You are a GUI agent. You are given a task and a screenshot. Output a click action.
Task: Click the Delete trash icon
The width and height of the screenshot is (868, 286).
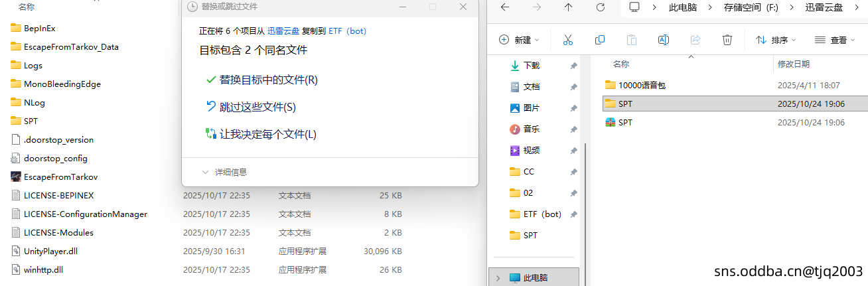tap(727, 40)
